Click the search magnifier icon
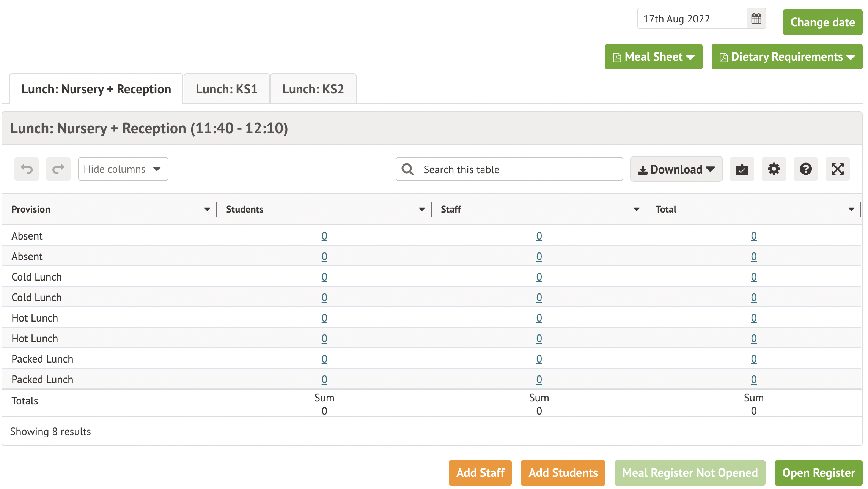This screenshot has height=489, width=868. point(408,169)
